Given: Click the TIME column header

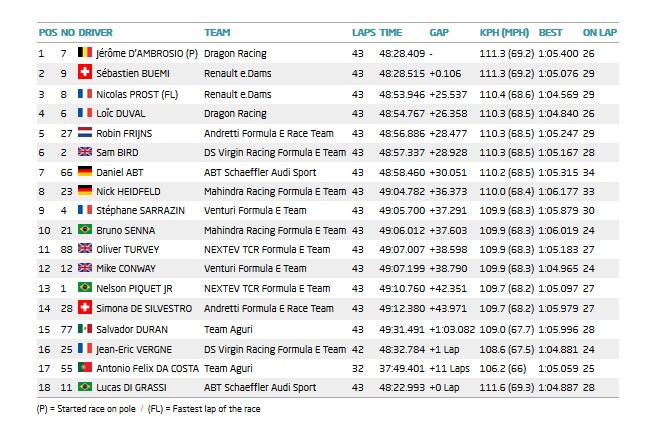Looking at the screenshot, I should click(391, 33).
